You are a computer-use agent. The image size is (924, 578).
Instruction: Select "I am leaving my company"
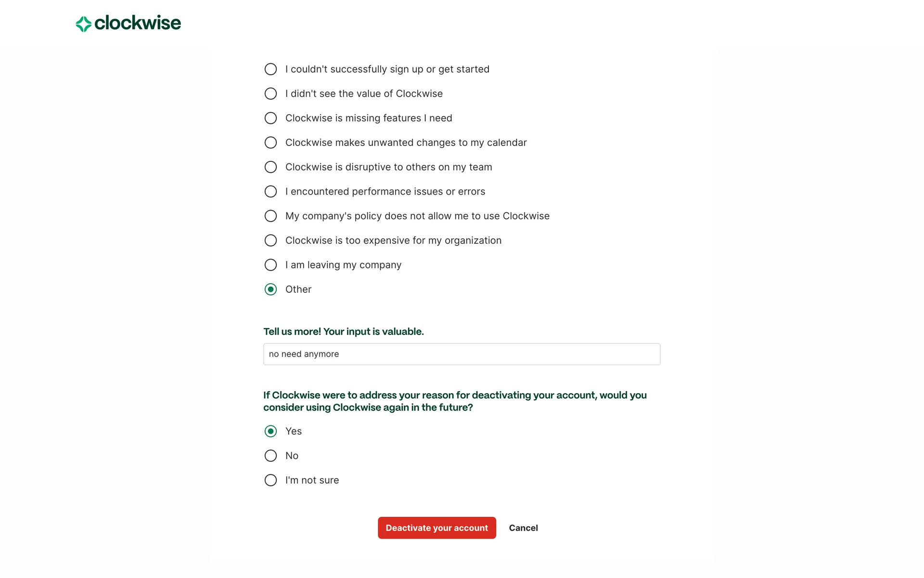tap(271, 265)
